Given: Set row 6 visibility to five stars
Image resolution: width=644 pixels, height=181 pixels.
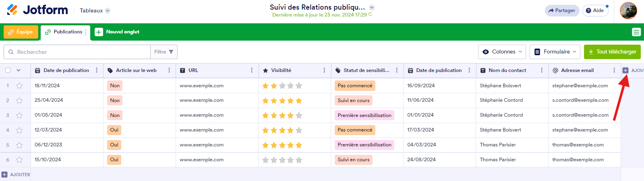Looking at the screenshot, I should (299, 160).
